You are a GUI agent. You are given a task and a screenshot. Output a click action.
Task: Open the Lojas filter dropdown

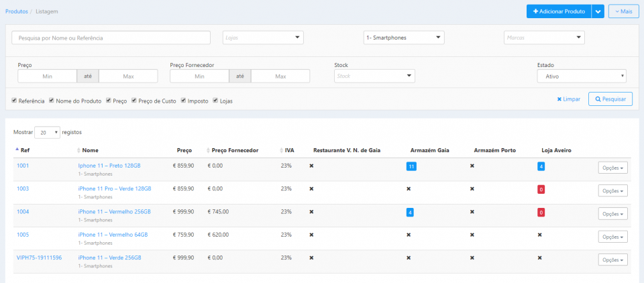(x=263, y=38)
